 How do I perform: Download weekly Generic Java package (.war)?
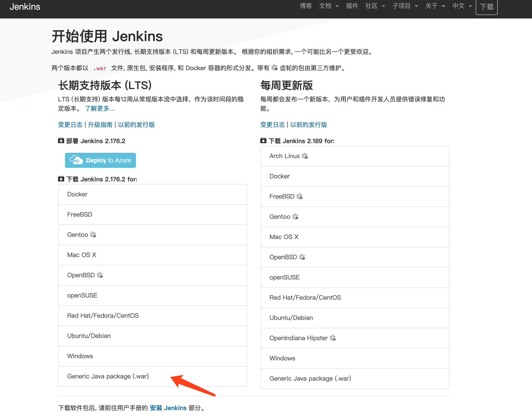pyautogui.click(x=355, y=378)
